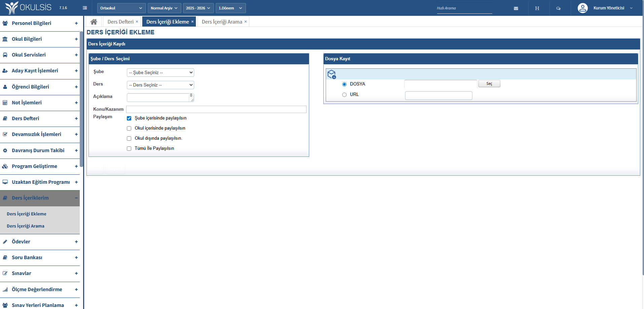Switch to the Ders Defteri tab

pyautogui.click(x=120, y=22)
